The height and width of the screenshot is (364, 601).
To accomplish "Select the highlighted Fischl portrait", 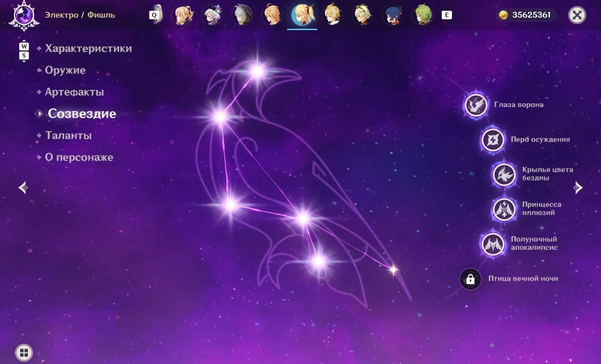I will tap(302, 15).
